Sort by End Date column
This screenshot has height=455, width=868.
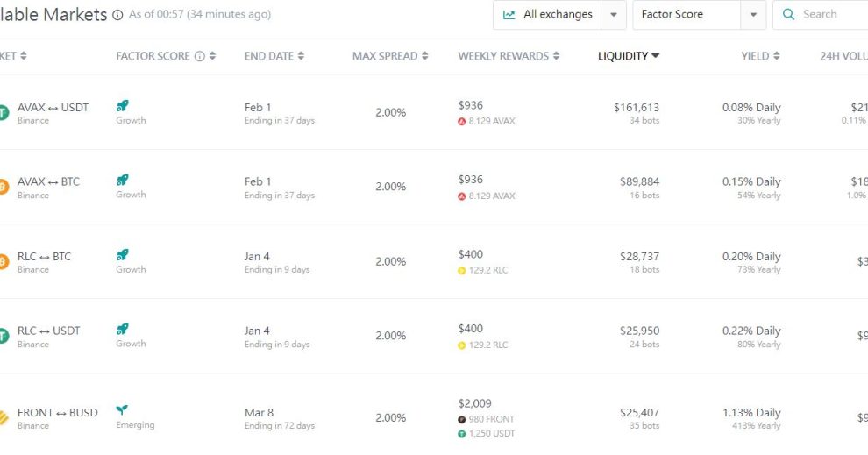point(274,56)
